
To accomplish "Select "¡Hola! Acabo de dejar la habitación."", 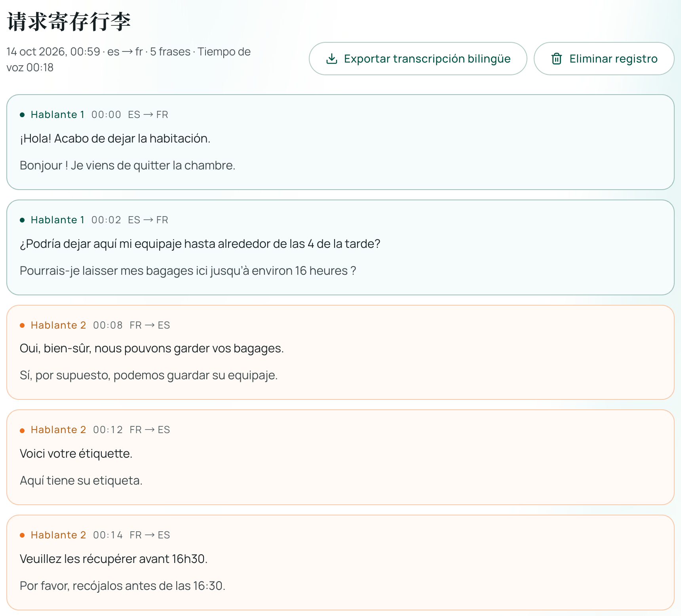I will (115, 139).
